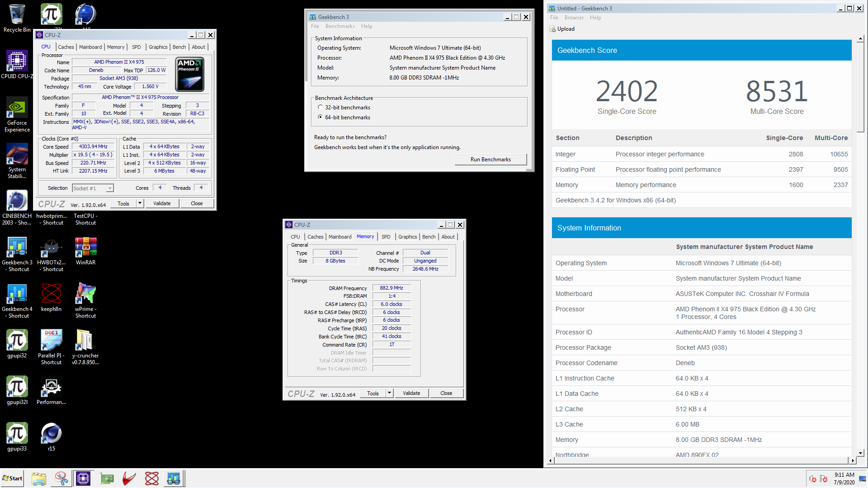Launch HWBOTx265 desktop shortcut

52,254
